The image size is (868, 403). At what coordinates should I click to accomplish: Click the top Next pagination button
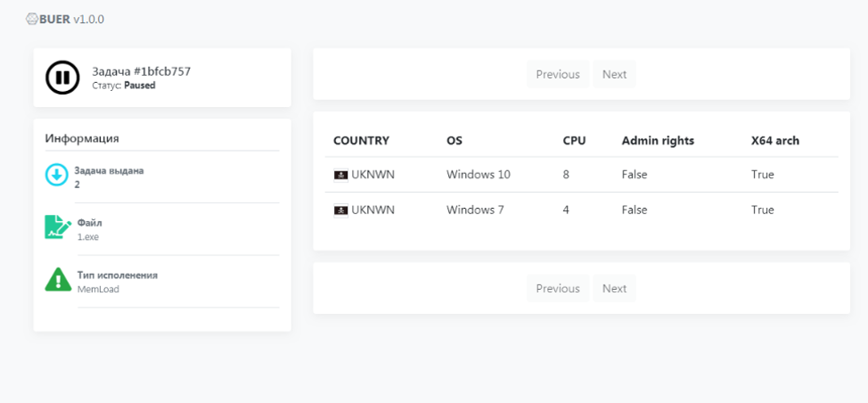point(615,74)
